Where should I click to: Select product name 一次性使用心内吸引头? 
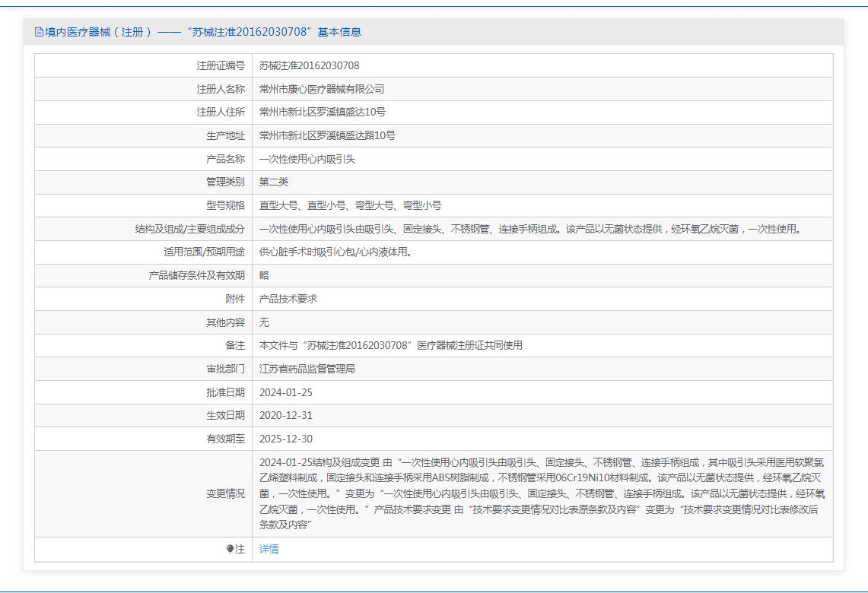[307, 159]
